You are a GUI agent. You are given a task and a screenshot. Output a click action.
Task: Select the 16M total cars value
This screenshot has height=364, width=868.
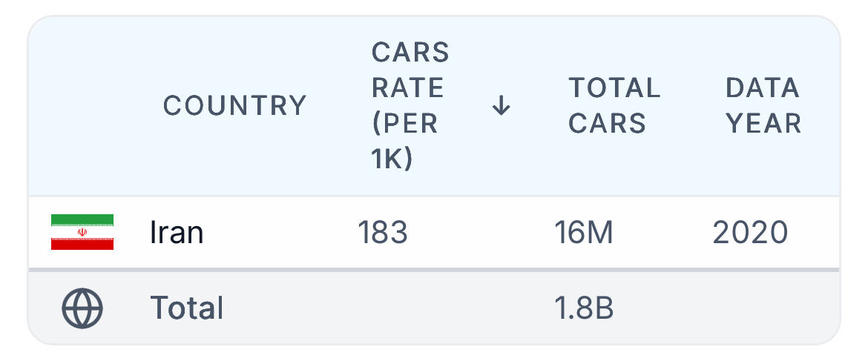click(x=583, y=232)
